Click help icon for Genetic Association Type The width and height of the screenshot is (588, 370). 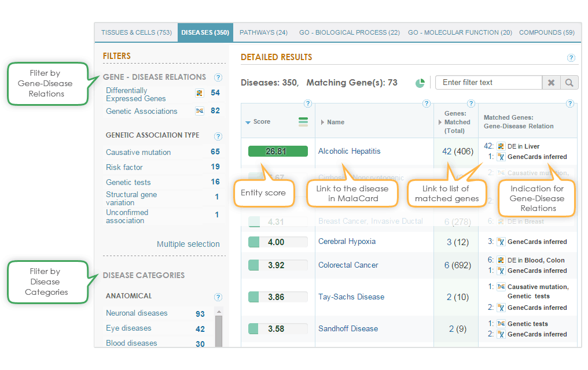(218, 136)
